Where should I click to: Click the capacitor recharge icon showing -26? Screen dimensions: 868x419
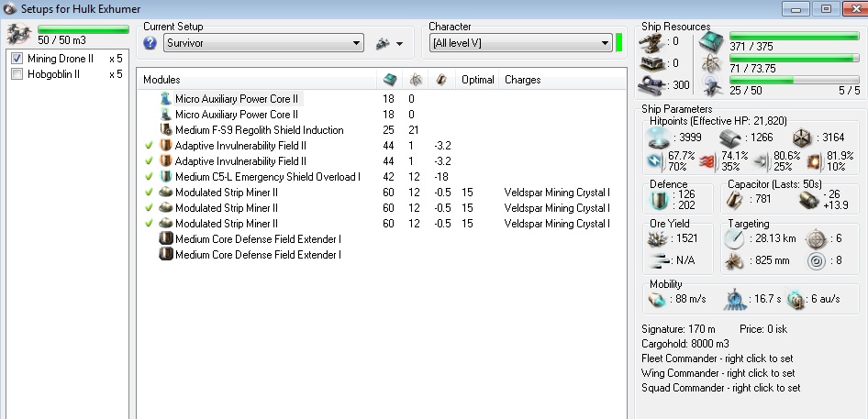(x=808, y=200)
